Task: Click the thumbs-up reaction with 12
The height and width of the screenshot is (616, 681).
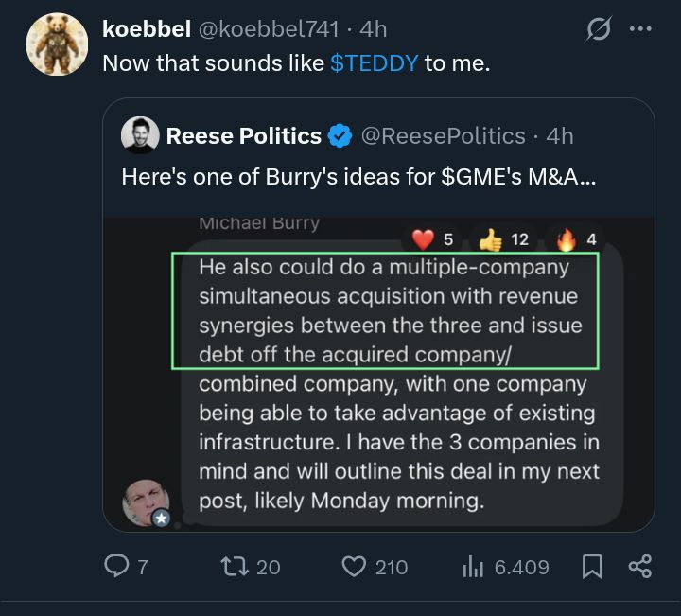Action: (x=504, y=239)
